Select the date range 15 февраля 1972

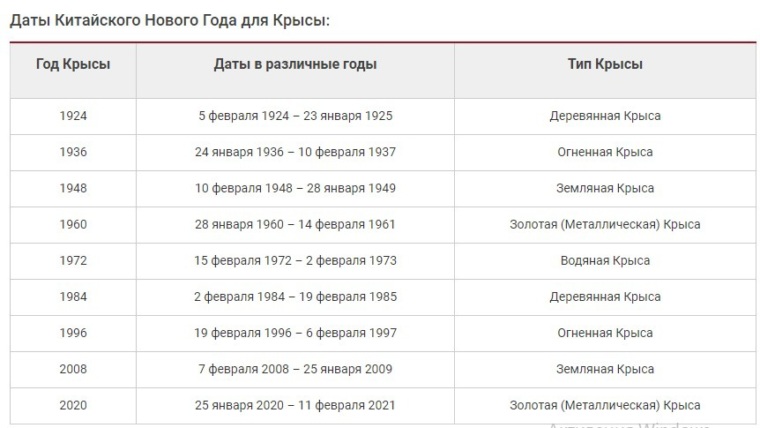[x=295, y=260]
